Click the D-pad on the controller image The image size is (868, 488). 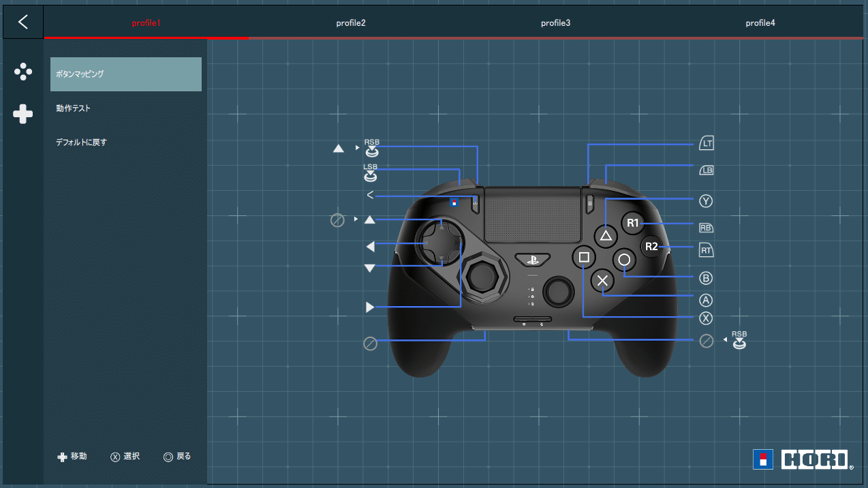(x=441, y=243)
